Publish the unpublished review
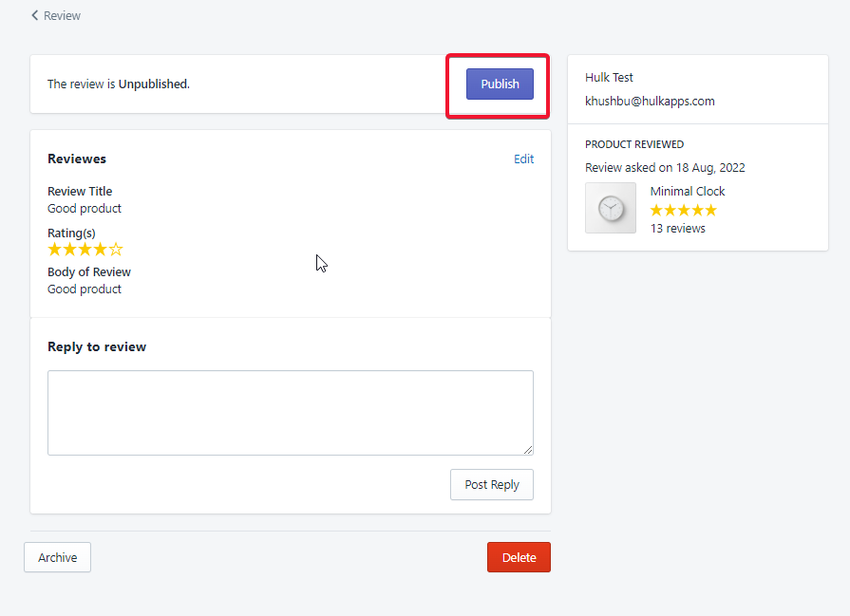Viewport: 850px width, 616px height. pyautogui.click(x=500, y=84)
